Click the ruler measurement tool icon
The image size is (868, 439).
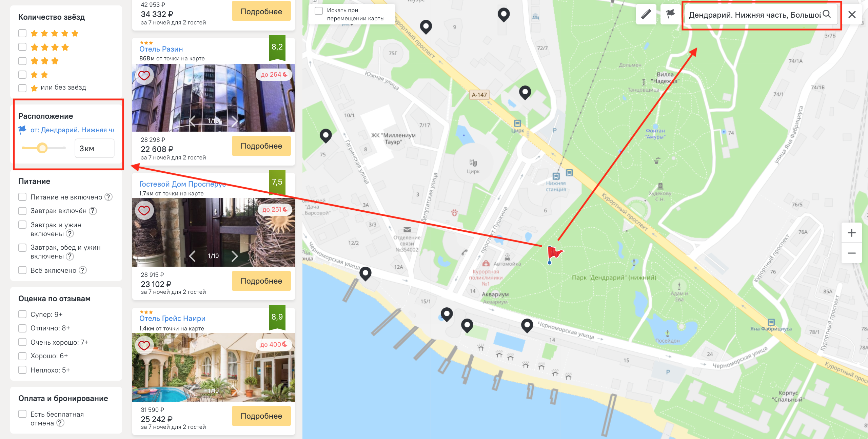[646, 14]
